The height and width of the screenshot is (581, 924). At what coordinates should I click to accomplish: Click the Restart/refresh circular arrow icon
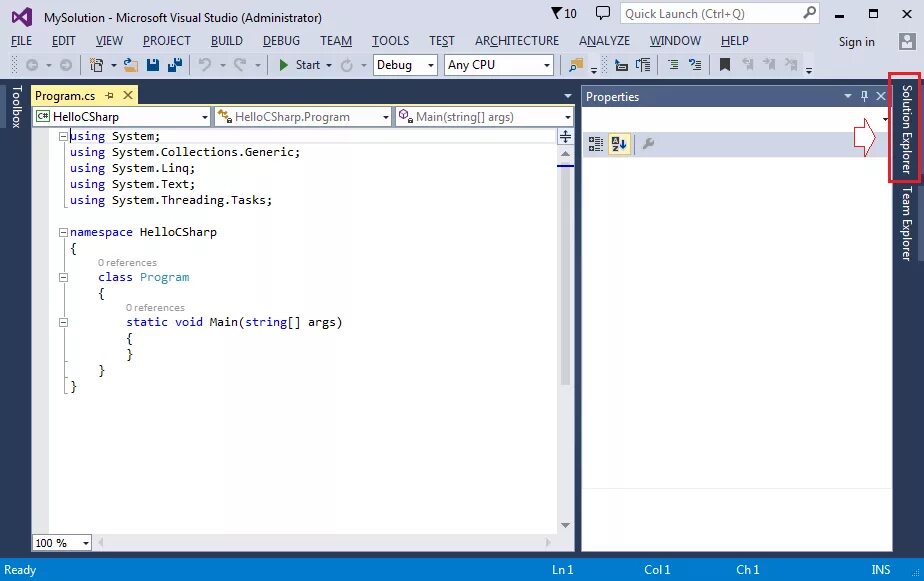pos(346,65)
